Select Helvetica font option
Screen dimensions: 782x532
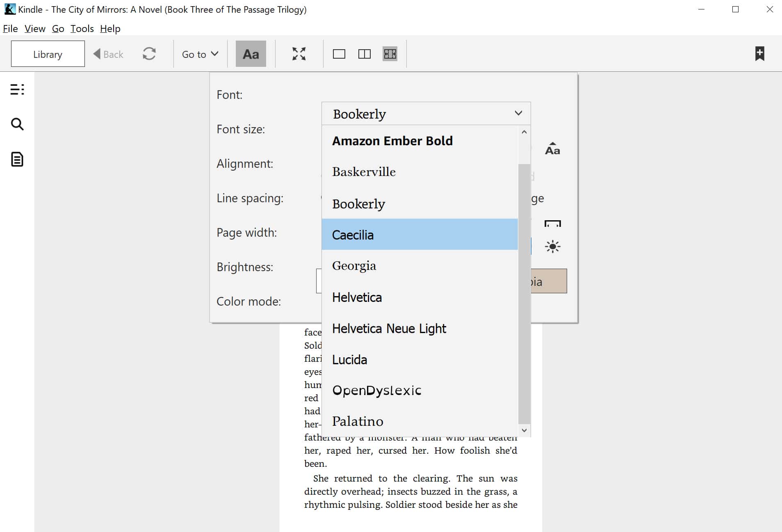tap(420, 297)
